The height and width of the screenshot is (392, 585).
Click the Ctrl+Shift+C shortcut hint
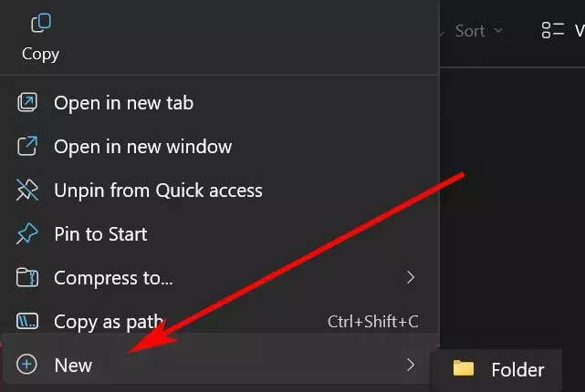tap(372, 322)
